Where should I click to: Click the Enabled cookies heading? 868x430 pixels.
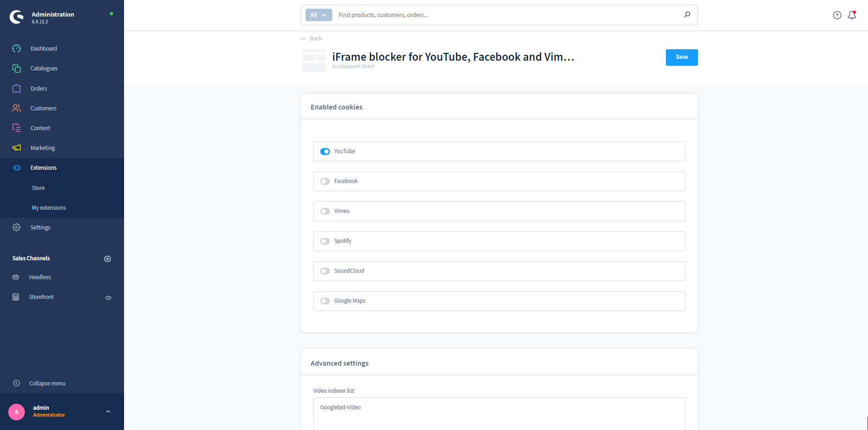(336, 107)
